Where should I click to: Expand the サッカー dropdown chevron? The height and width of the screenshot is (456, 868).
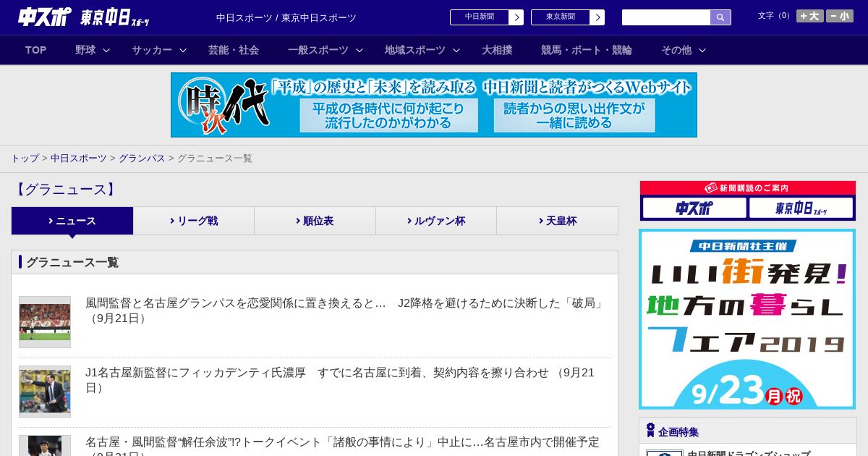pyautogui.click(x=183, y=50)
